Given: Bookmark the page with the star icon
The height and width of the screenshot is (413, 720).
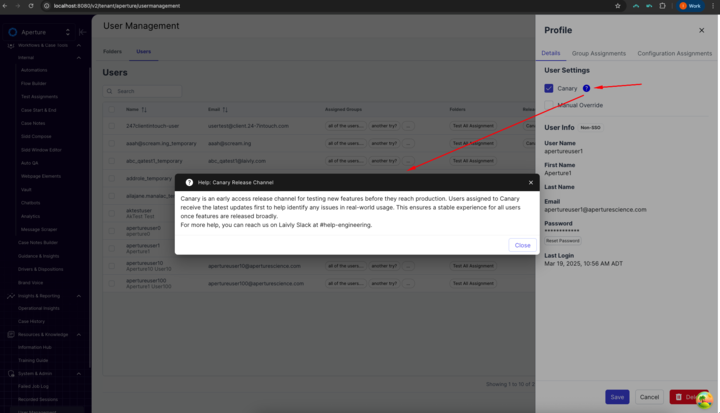Looking at the screenshot, I should point(618,6).
